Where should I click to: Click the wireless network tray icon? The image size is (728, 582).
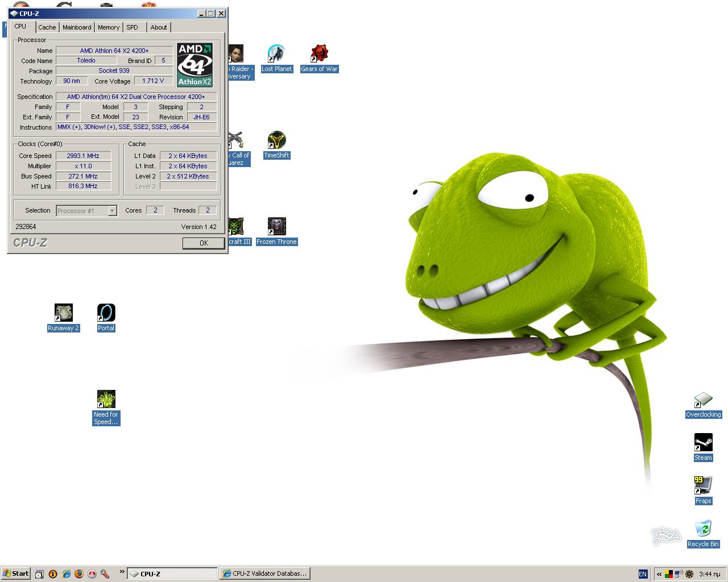(679, 574)
